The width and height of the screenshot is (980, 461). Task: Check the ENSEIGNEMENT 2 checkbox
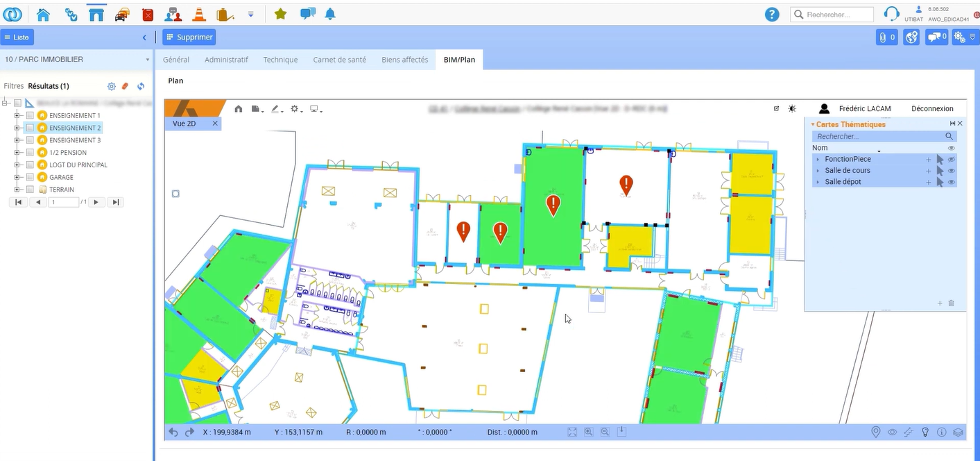(30, 128)
